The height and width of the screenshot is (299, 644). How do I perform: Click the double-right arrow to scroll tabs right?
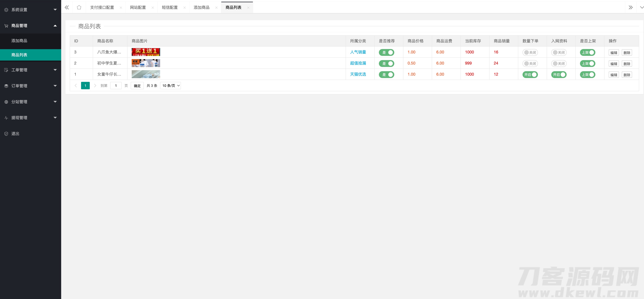(630, 8)
